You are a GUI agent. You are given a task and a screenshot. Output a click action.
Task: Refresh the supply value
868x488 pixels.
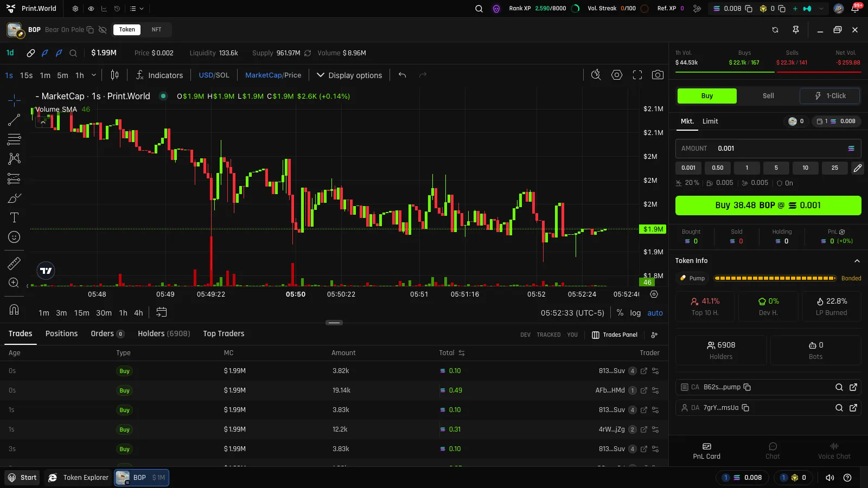click(x=308, y=53)
